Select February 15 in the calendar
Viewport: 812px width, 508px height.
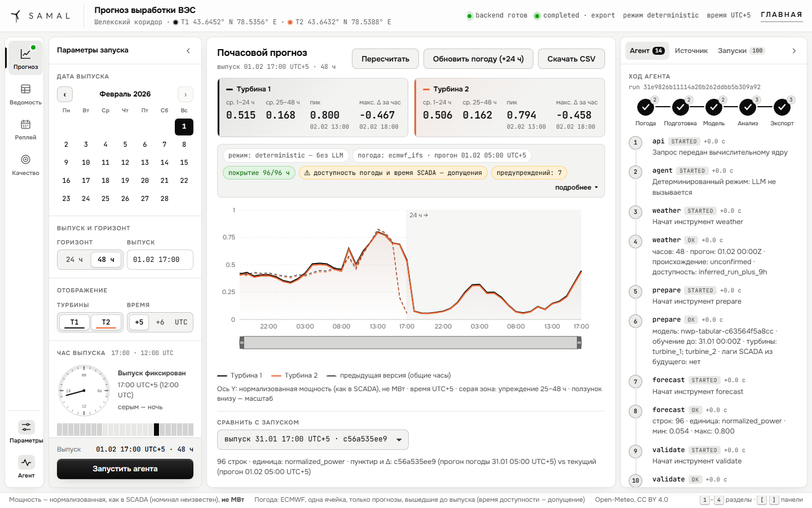[184, 163]
